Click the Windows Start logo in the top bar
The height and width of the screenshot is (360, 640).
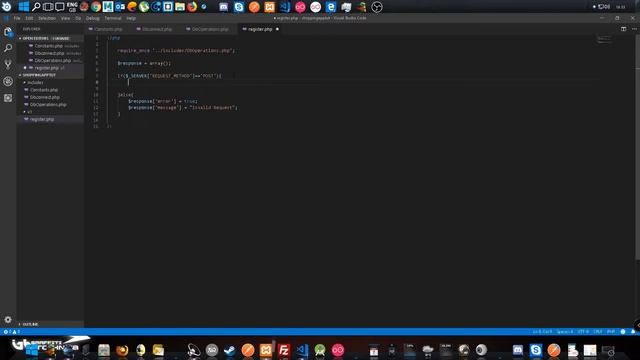click(x=24, y=7)
